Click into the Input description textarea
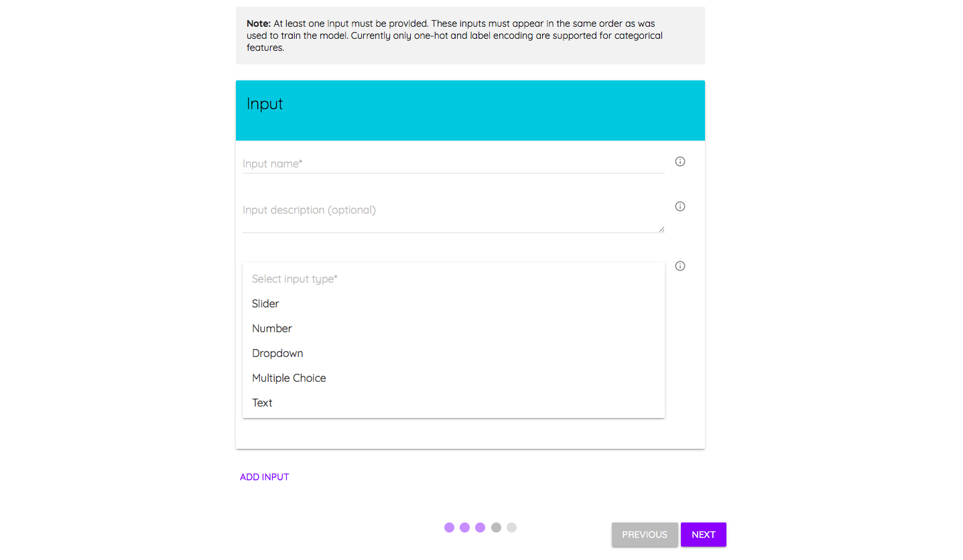 454,216
